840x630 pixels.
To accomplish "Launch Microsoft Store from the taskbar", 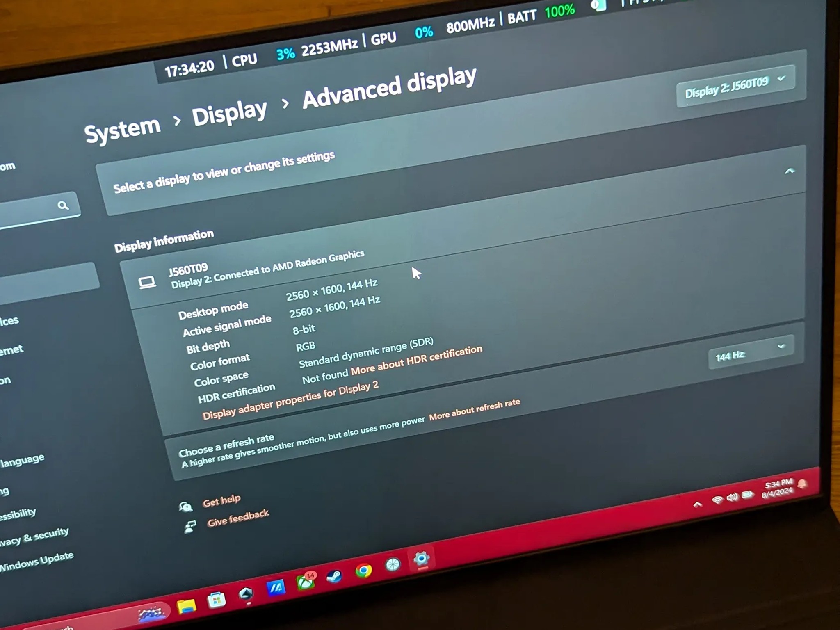I will [x=216, y=600].
